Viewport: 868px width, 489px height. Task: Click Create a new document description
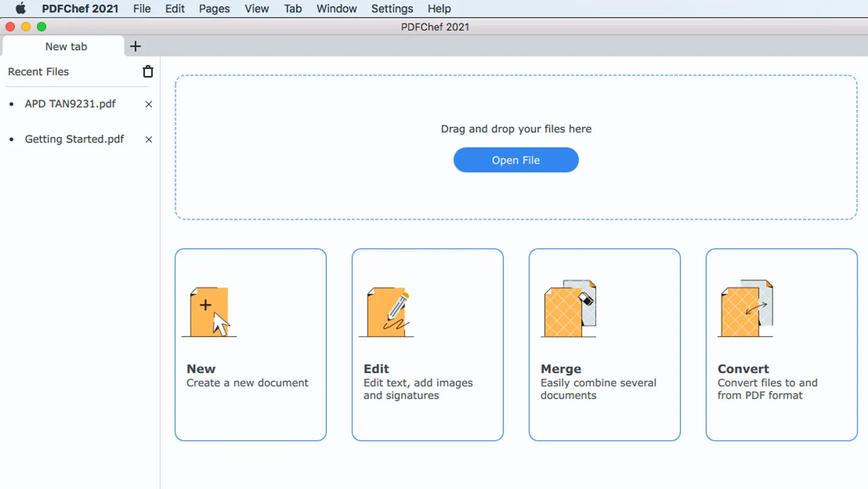(247, 383)
